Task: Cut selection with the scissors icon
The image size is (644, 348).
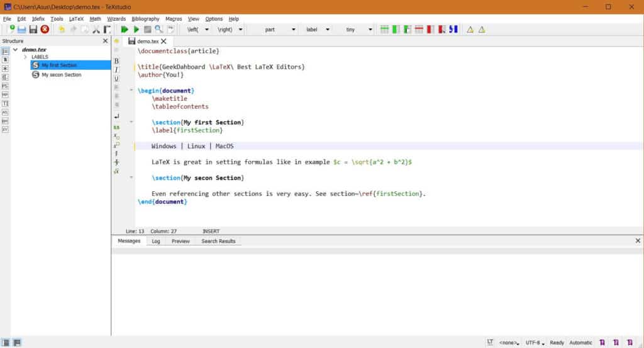Action: tap(96, 30)
